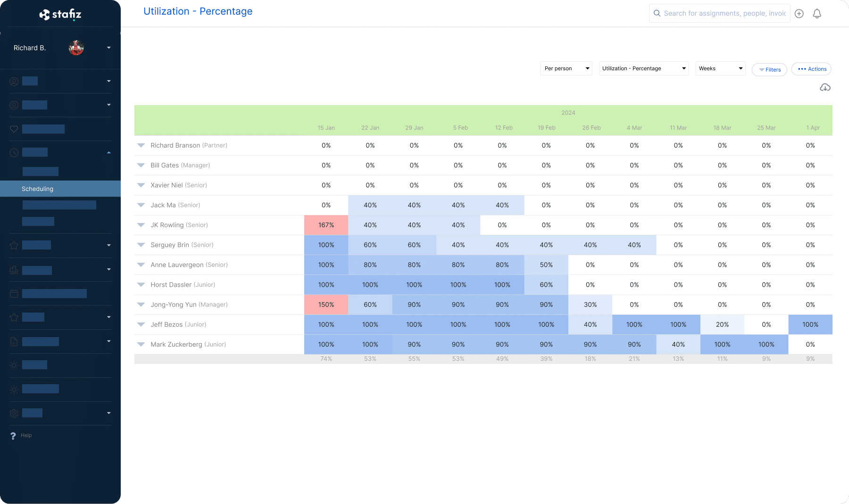Click the plus circle add icon
Screen dimensions: 849x504
(x=799, y=14)
